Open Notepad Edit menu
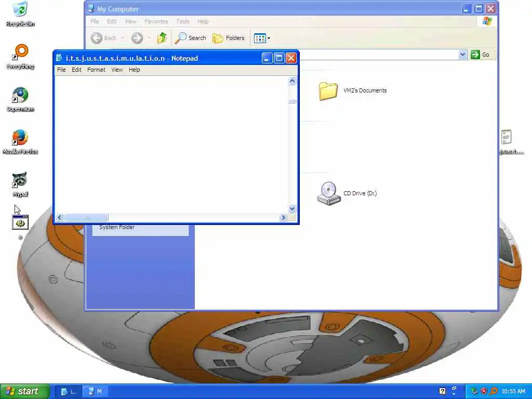The width and height of the screenshot is (532, 399). click(x=76, y=70)
